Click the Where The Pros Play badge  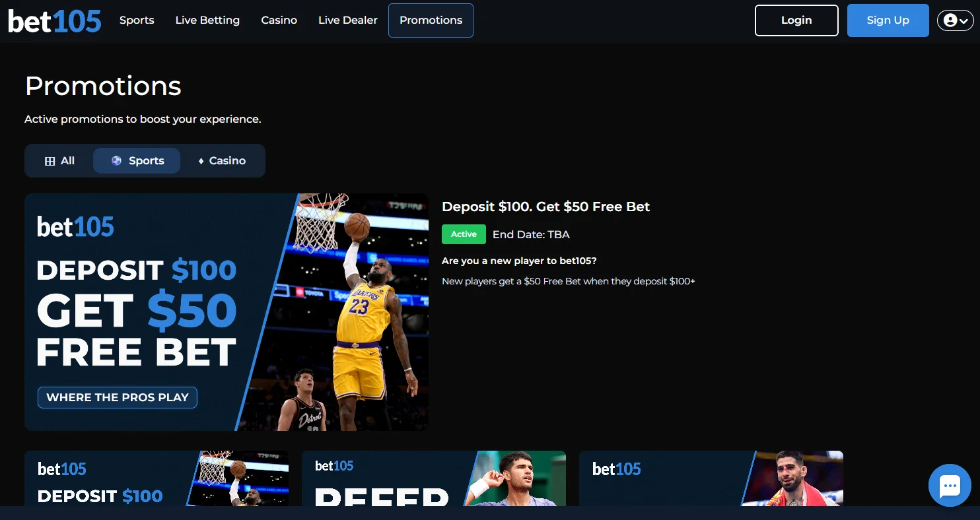(x=118, y=397)
